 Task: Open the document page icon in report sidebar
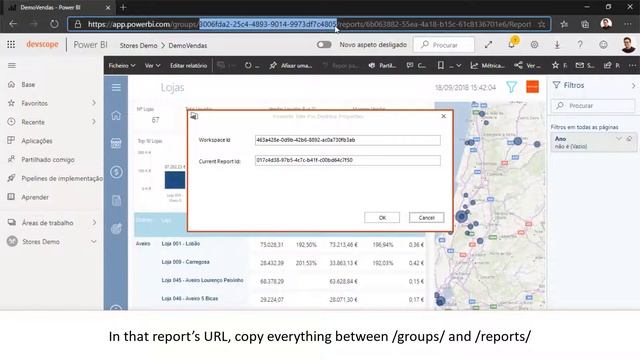point(116,200)
